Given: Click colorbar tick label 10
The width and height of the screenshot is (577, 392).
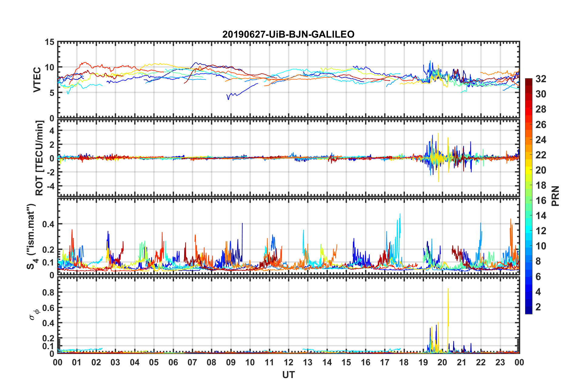Looking at the screenshot, I should pyautogui.click(x=541, y=246).
